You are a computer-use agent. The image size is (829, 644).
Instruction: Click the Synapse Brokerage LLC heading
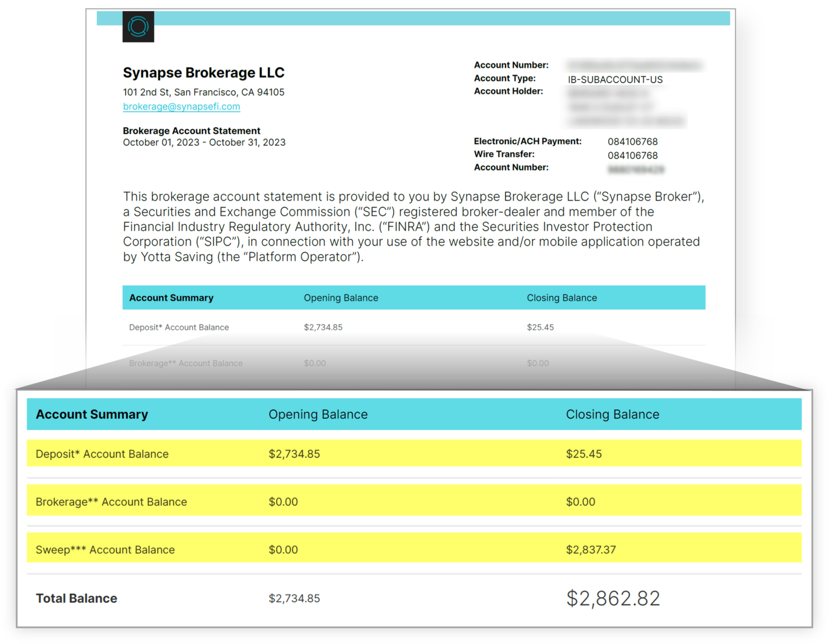click(x=203, y=73)
